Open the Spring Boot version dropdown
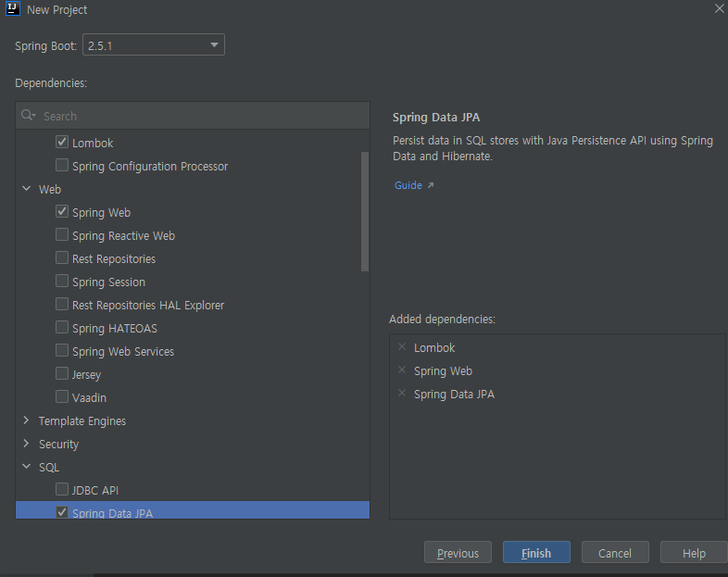This screenshot has width=728, height=577. 154,44
